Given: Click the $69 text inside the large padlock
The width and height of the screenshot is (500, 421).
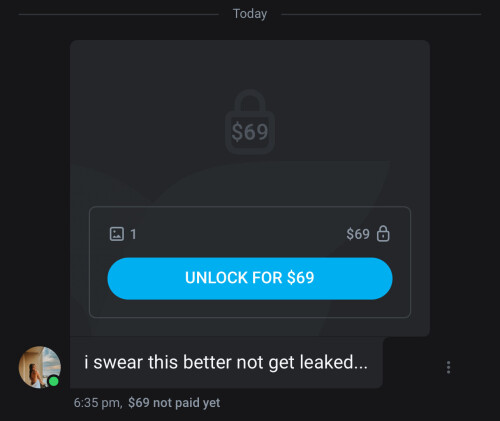Looking at the screenshot, I should click(250, 132).
